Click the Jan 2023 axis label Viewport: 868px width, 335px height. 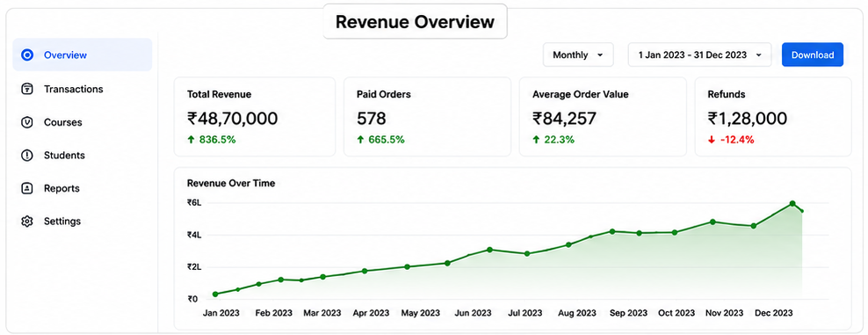[221, 313]
